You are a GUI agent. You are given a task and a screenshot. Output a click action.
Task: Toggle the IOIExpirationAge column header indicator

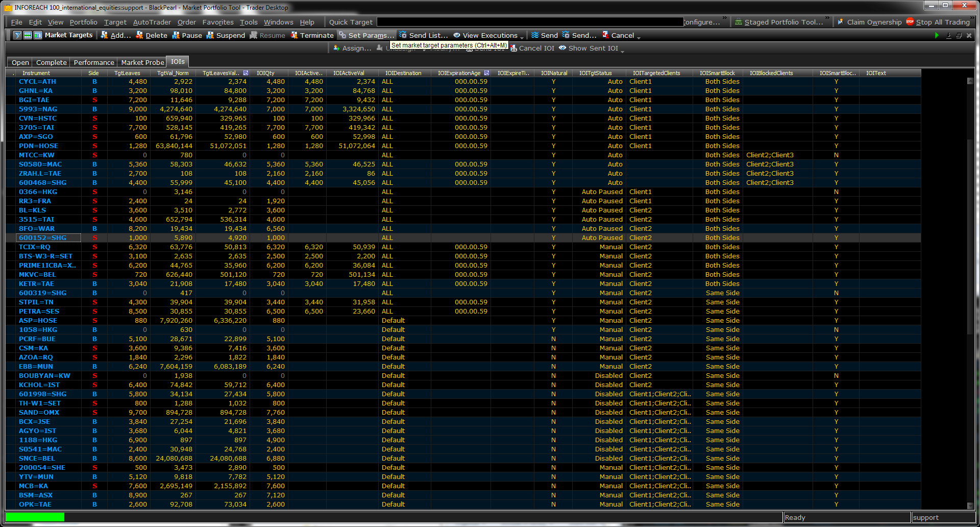(x=486, y=73)
